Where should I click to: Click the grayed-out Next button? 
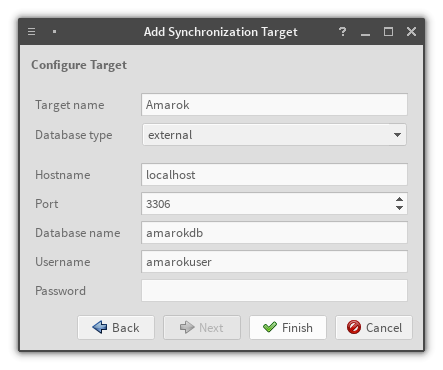pos(202,328)
